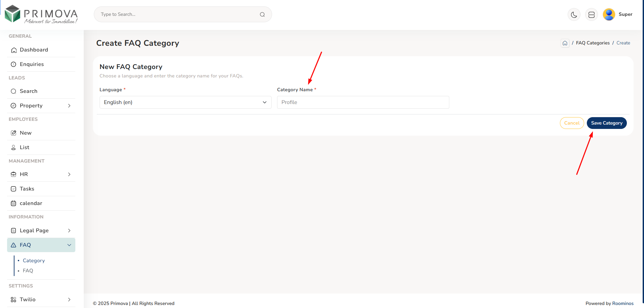Open the Tasks page icon
The height and width of the screenshot is (308, 644).
tap(13, 189)
